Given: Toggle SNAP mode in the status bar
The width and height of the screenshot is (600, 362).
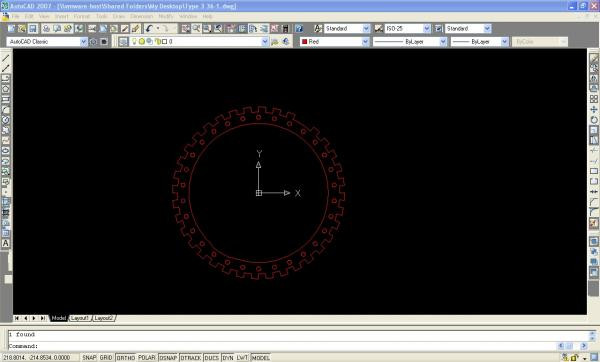Looking at the screenshot, I should pos(89,358).
